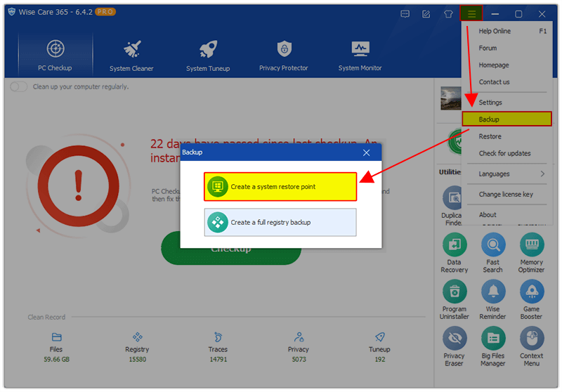Click the registry backup diamond icon

coord(218,222)
